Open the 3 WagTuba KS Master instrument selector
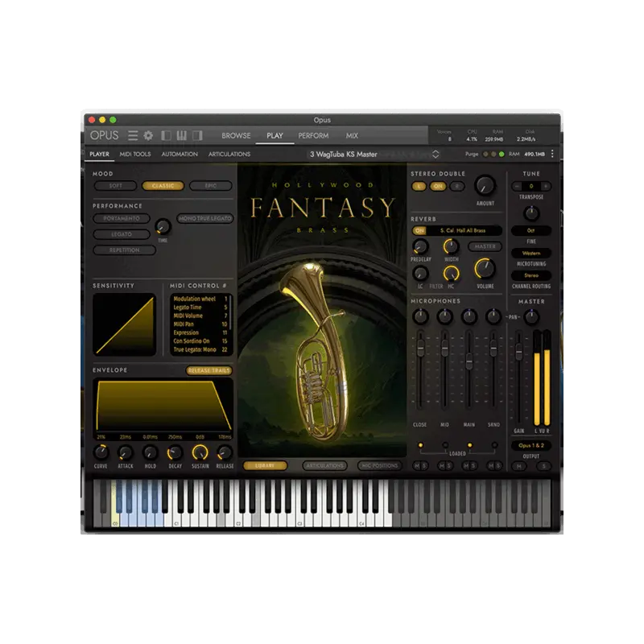Viewport: 644px width, 644px height. (x=373, y=155)
